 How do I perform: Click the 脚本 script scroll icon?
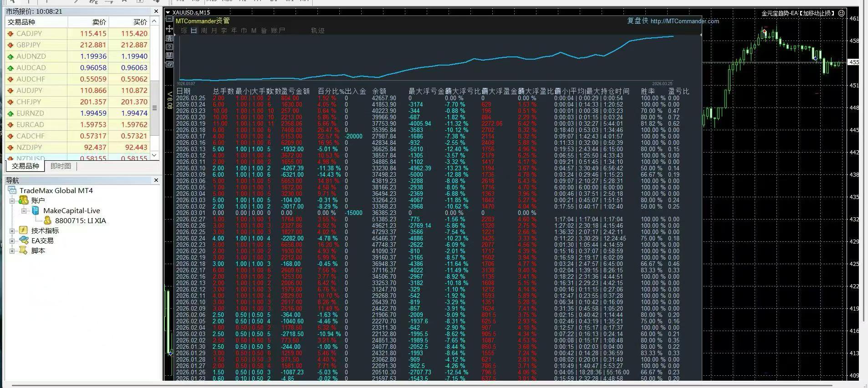[x=24, y=250]
